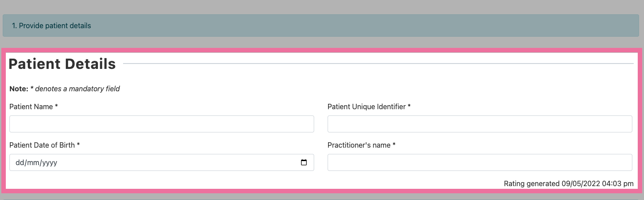
Task: Click the bold 'Note:' text
Action: 19,89
